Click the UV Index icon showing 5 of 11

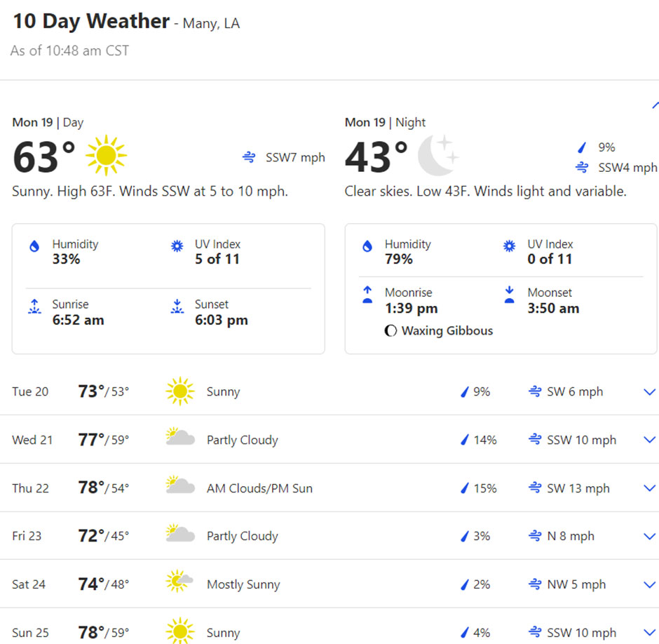[177, 246]
